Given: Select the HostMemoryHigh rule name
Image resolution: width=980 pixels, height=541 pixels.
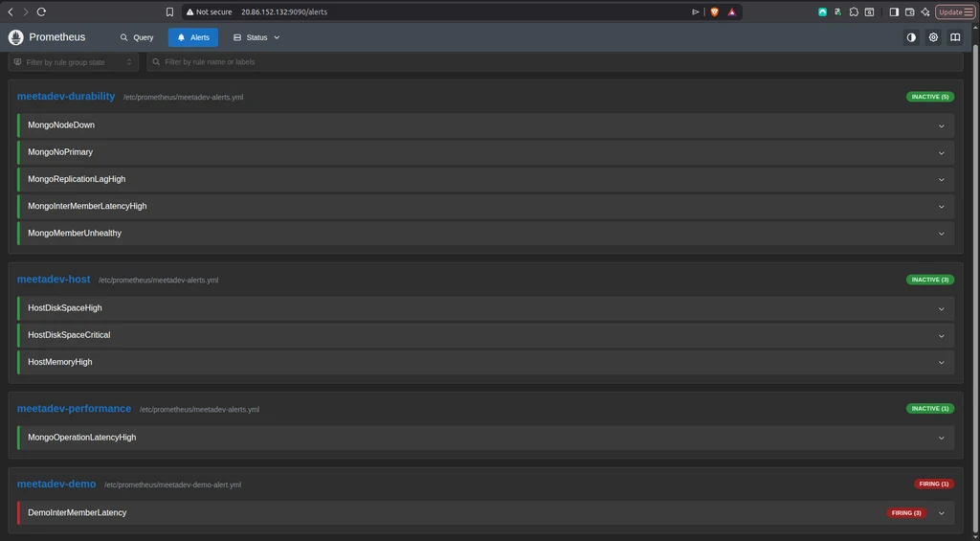Looking at the screenshot, I should [x=59, y=362].
